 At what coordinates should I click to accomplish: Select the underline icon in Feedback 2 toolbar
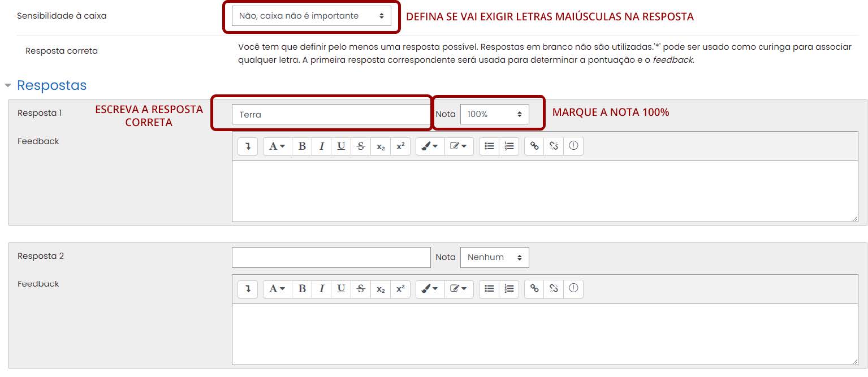(342, 289)
